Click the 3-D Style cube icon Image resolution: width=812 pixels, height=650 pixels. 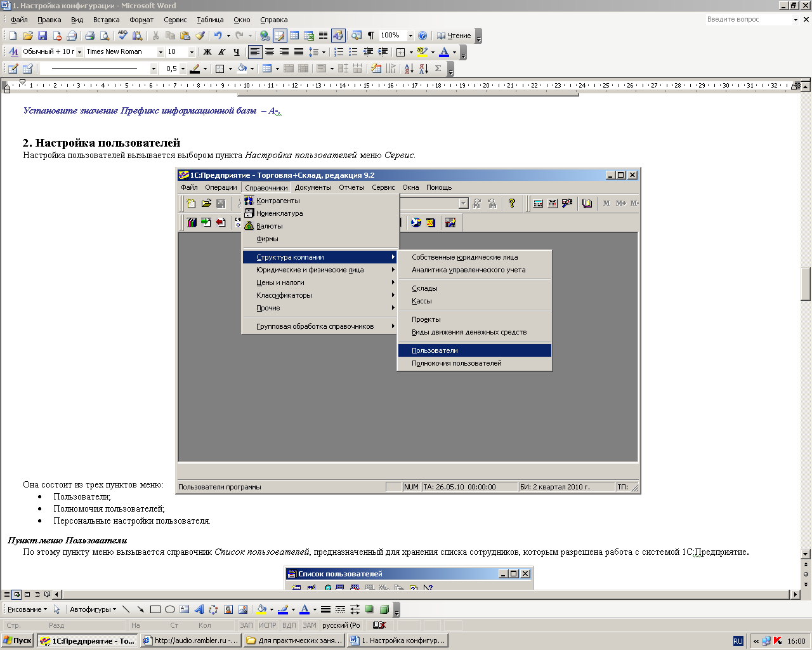tap(384, 609)
